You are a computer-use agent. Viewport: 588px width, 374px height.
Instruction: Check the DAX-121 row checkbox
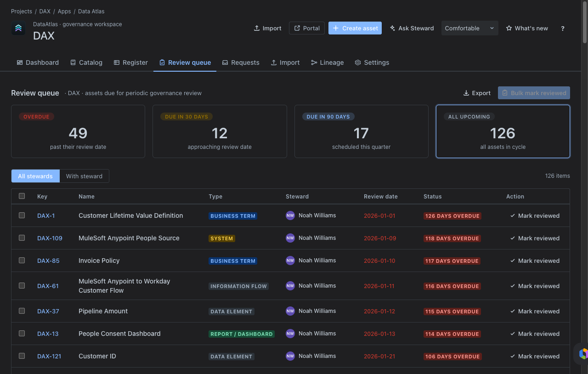point(22,356)
